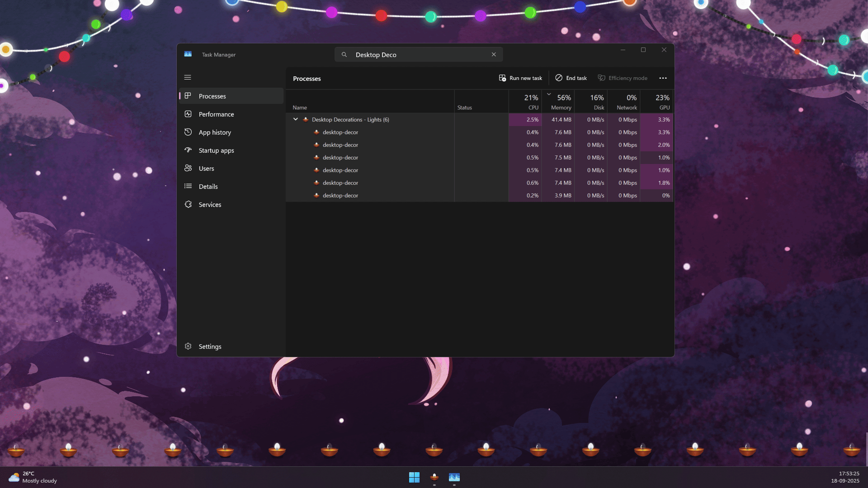This screenshot has height=488, width=868.
Task: Select the Details navigation item
Action: (x=208, y=187)
